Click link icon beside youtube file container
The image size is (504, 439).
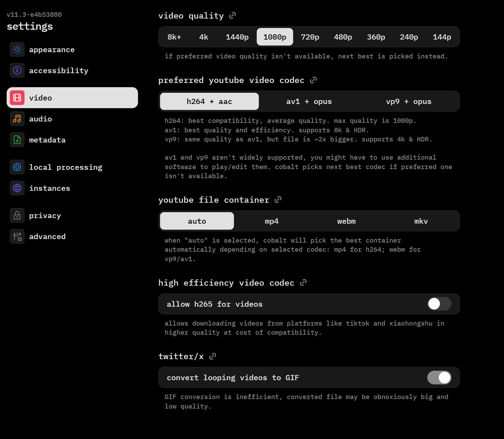click(x=278, y=200)
